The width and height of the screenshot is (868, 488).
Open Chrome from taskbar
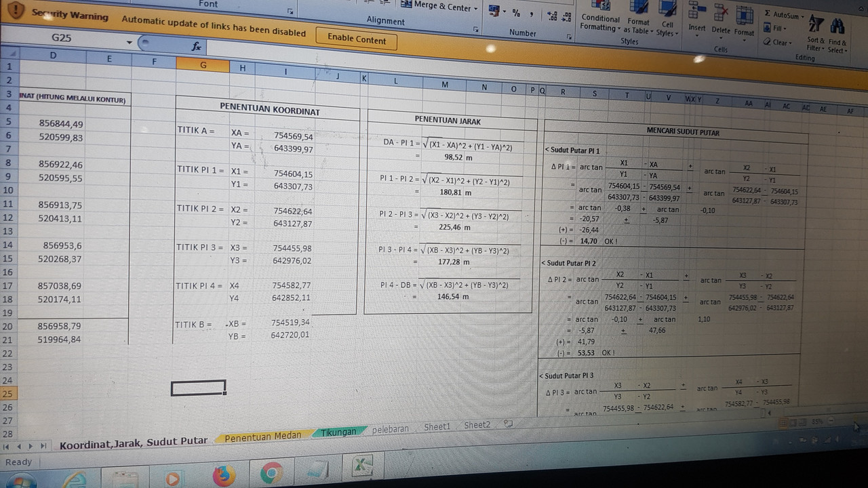[x=271, y=474]
